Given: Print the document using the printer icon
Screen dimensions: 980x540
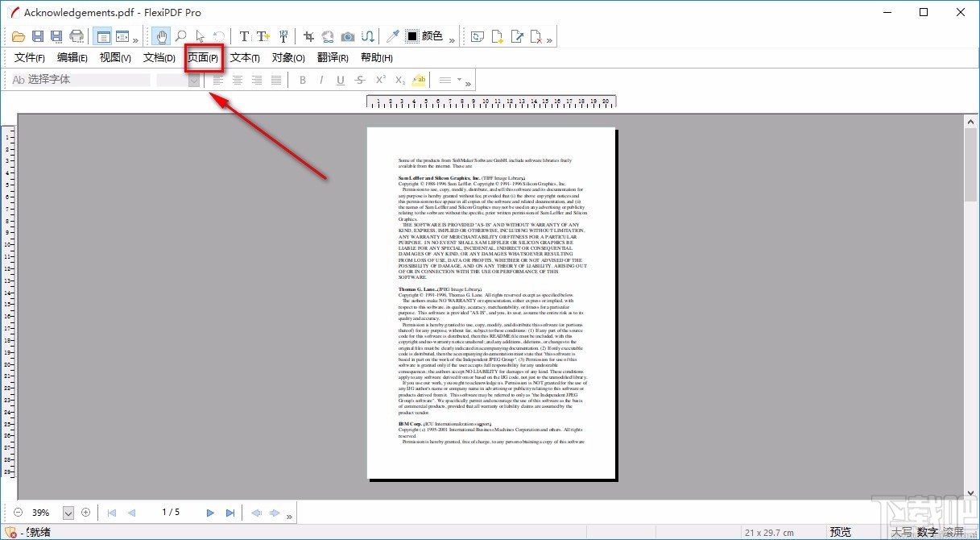Looking at the screenshot, I should tap(76, 36).
